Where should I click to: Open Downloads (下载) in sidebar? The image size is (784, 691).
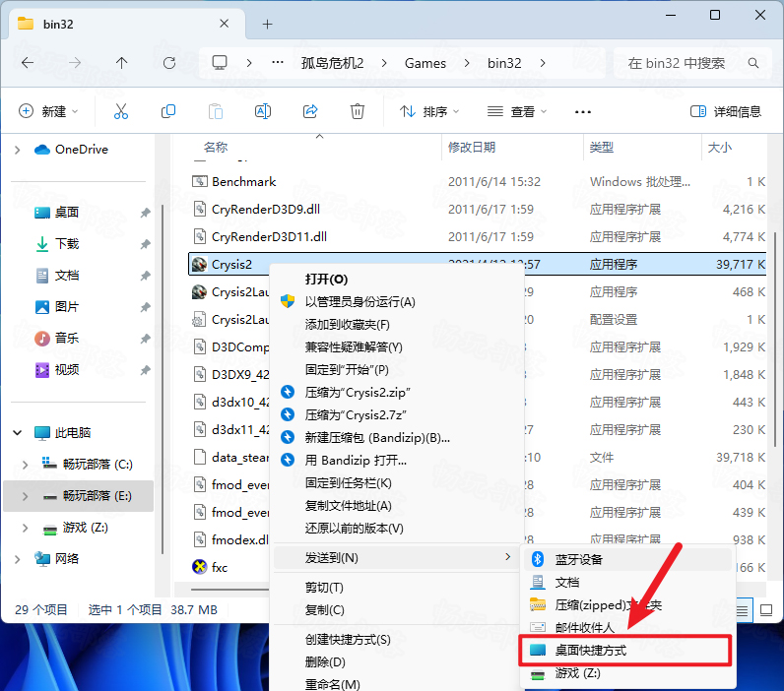(x=67, y=244)
